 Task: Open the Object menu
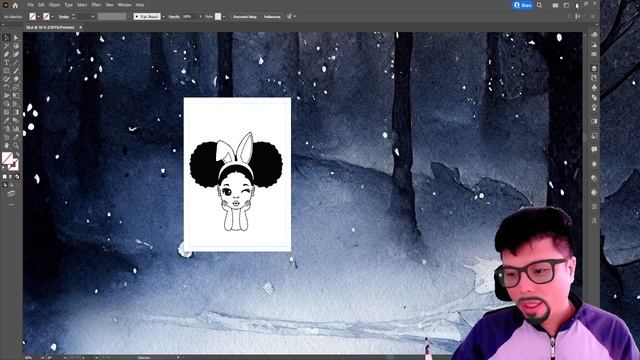pos(54,5)
